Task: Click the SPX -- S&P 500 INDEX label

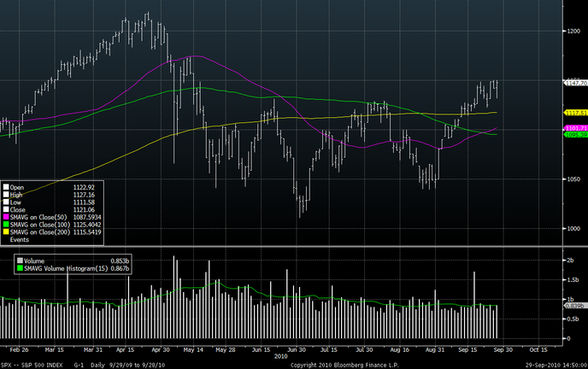Action: (x=32, y=363)
